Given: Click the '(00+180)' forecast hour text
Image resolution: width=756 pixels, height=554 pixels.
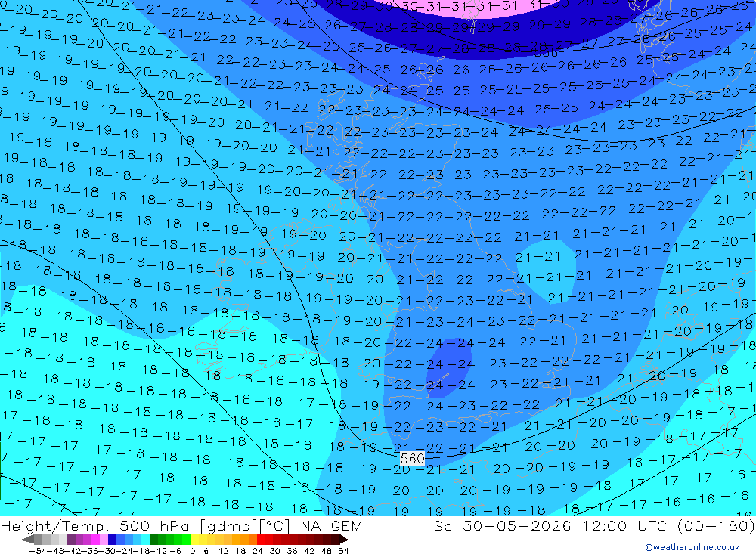Looking at the screenshot, I should 715,525.
